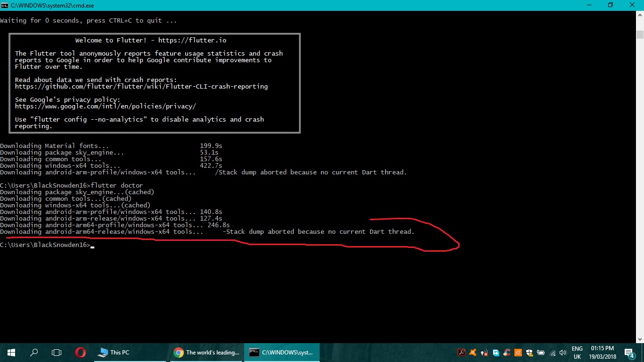The height and width of the screenshot is (362, 644).
Task: Click the 'flutter doctor' command text
Action: pyautogui.click(x=116, y=186)
